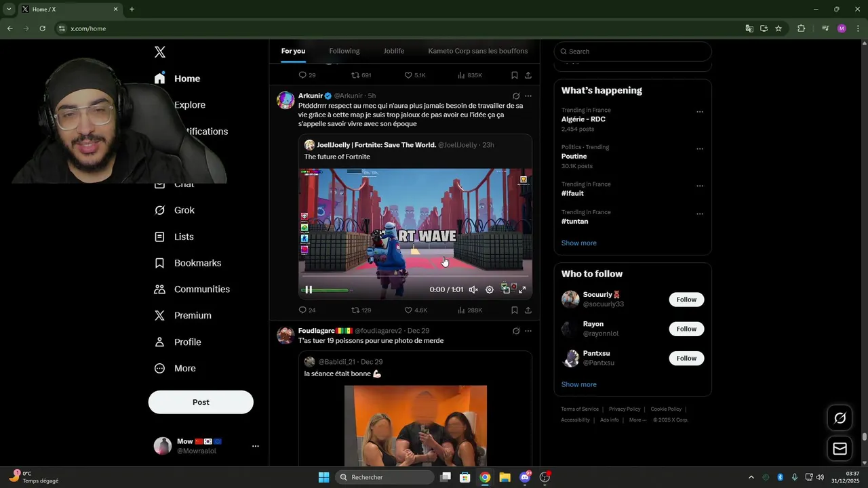868x488 pixels.
Task: Expand the More menu in sidebar
Action: [x=175, y=369]
